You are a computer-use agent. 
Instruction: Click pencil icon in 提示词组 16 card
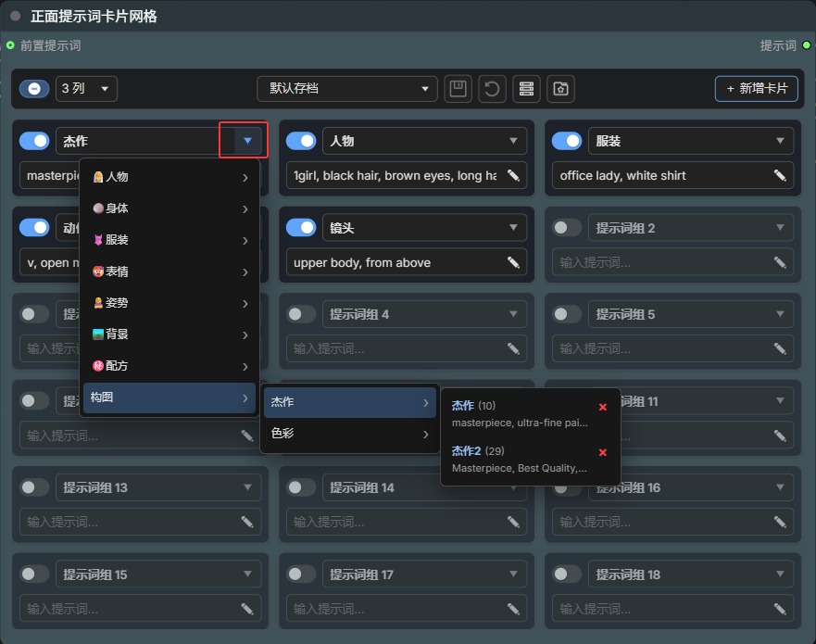click(x=780, y=522)
